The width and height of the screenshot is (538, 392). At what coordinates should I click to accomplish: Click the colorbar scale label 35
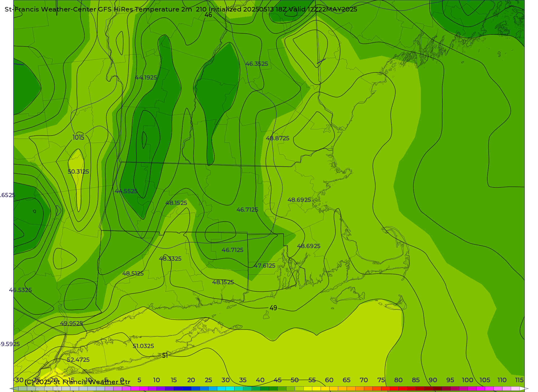click(x=243, y=380)
